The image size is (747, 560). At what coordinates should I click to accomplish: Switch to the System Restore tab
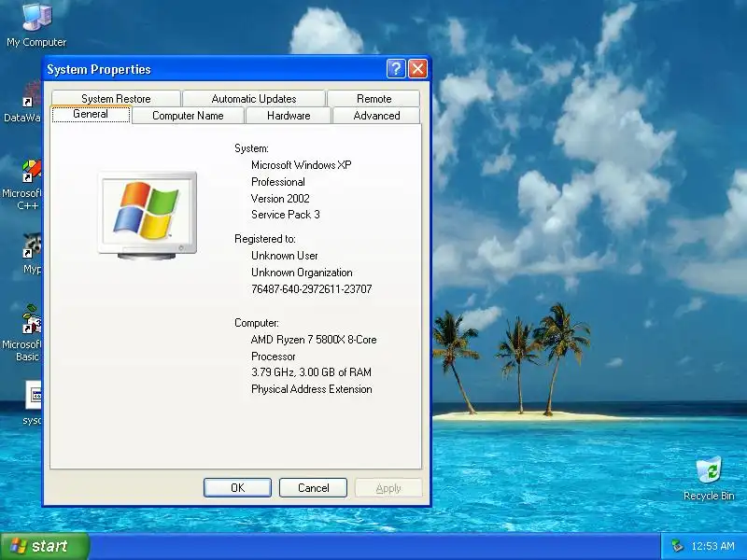click(116, 99)
